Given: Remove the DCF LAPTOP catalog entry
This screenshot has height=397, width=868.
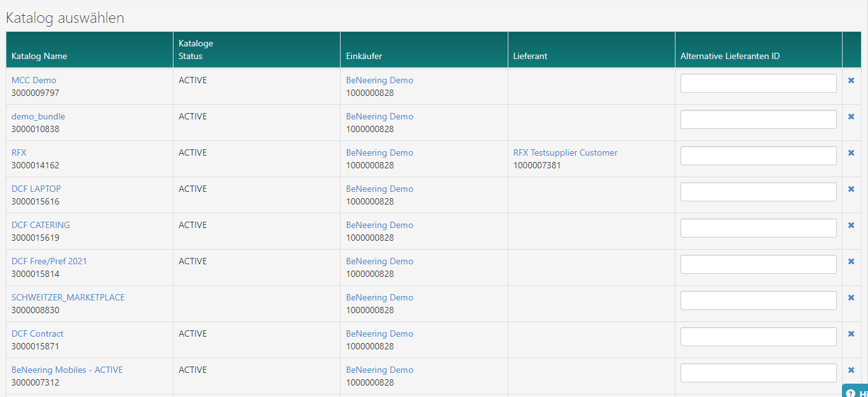Looking at the screenshot, I should pyautogui.click(x=851, y=189).
